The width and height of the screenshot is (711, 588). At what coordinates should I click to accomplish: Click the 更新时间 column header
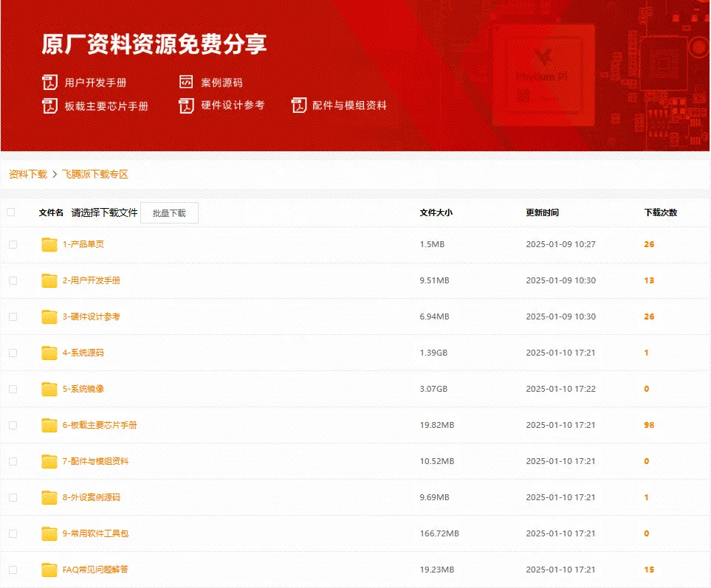click(542, 212)
